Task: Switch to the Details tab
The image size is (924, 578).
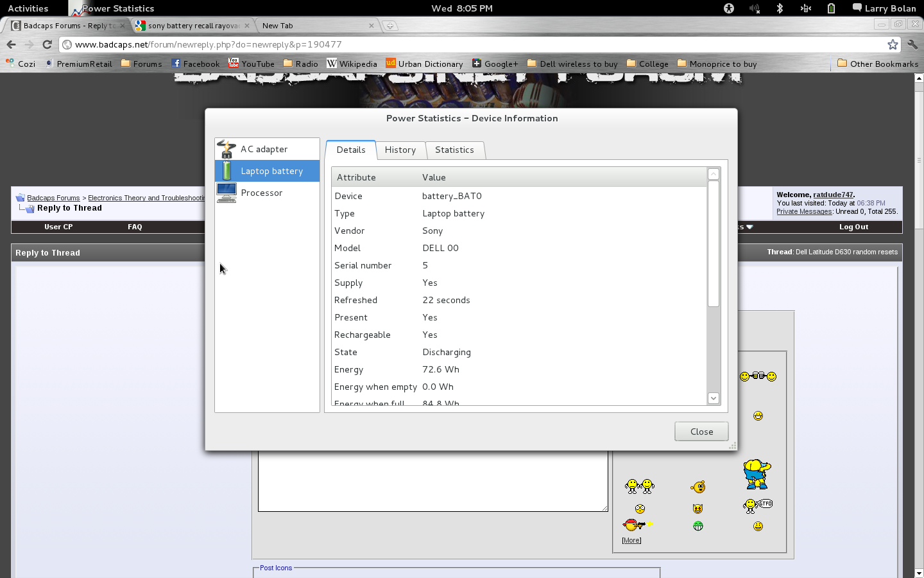Action: coord(351,150)
